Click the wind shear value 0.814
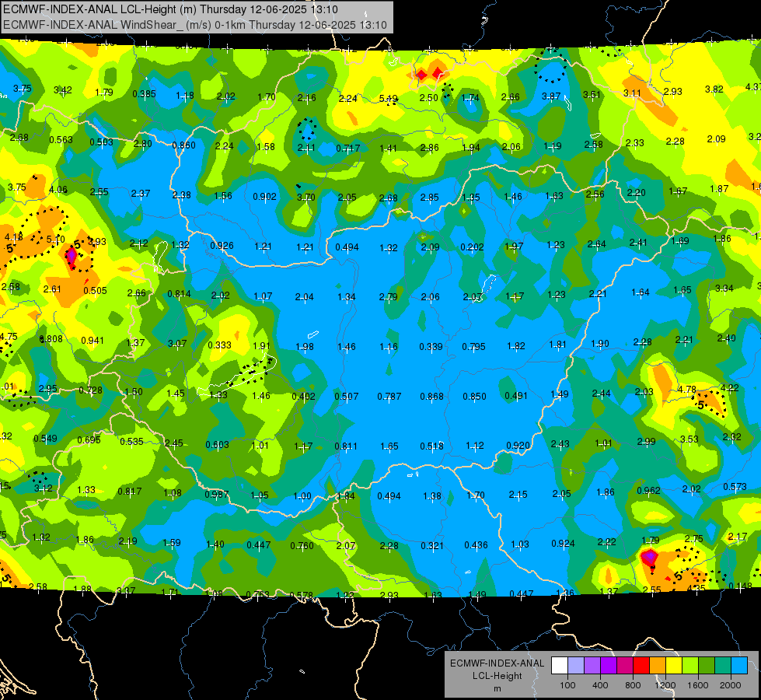Viewport: 761px width, 700px height. pyautogui.click(x=179, y=293)
